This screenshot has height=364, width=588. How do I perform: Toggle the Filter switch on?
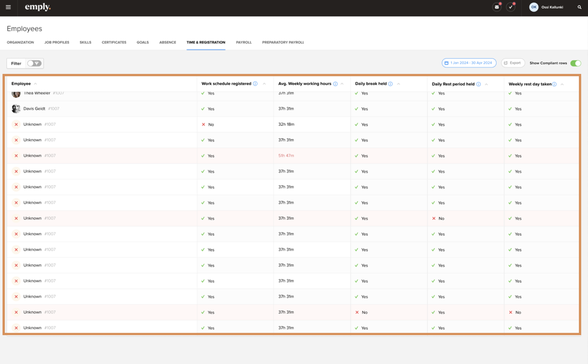34,63
